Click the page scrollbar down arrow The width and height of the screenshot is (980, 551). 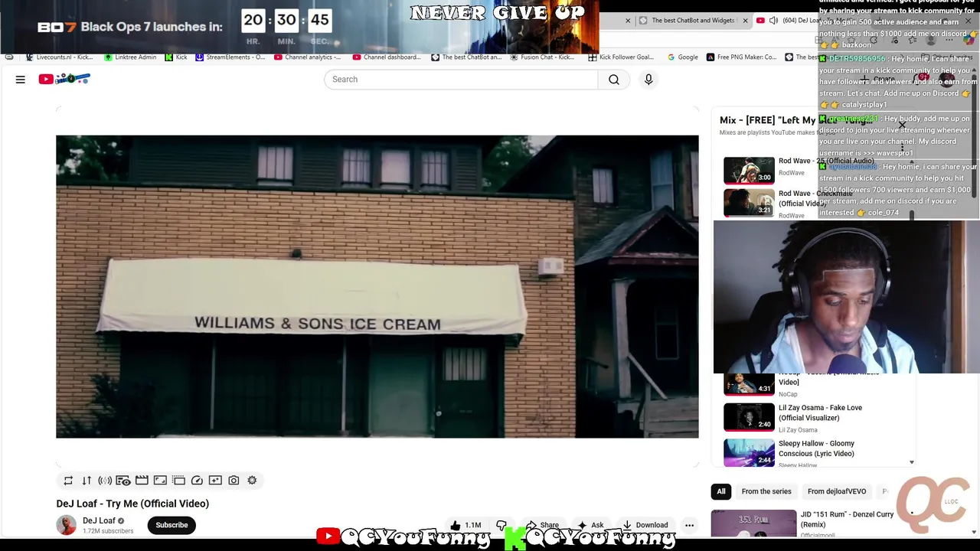tap(974, 532)
